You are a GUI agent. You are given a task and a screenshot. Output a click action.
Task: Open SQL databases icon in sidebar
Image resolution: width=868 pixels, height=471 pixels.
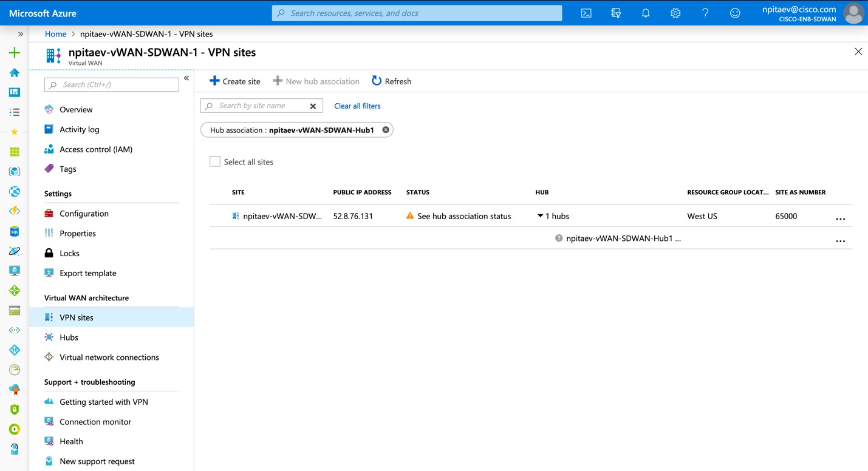pos(15,231)
